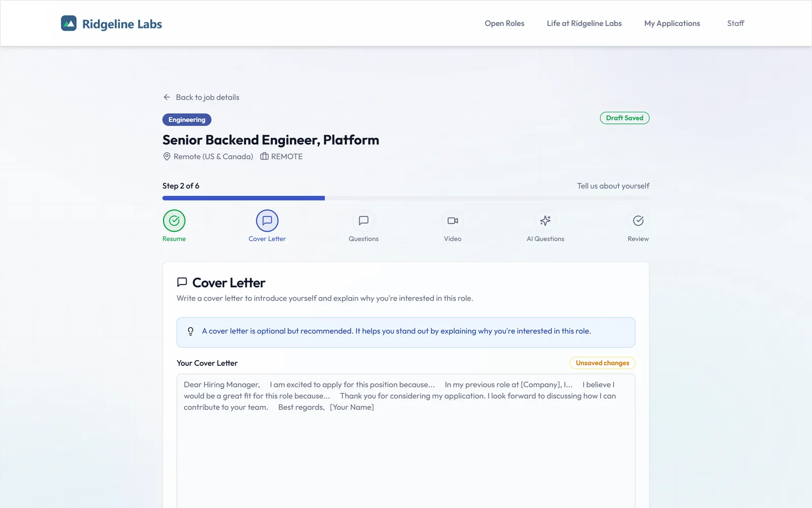
Task: Click the Cover Letter section heading
Action: pos(229,283)
